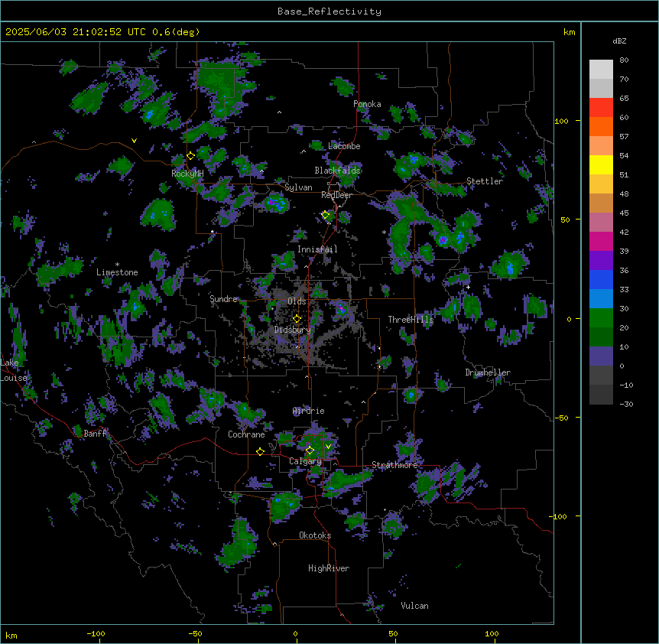Click the HighRiver town label

coord(329,568)
